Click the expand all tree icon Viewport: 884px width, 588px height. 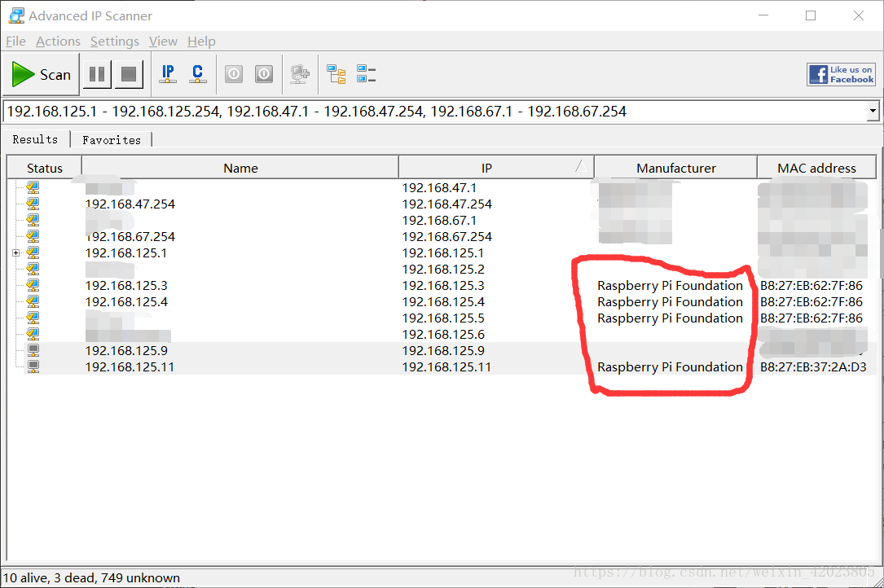pyautogui.click(x=336, y=74)
